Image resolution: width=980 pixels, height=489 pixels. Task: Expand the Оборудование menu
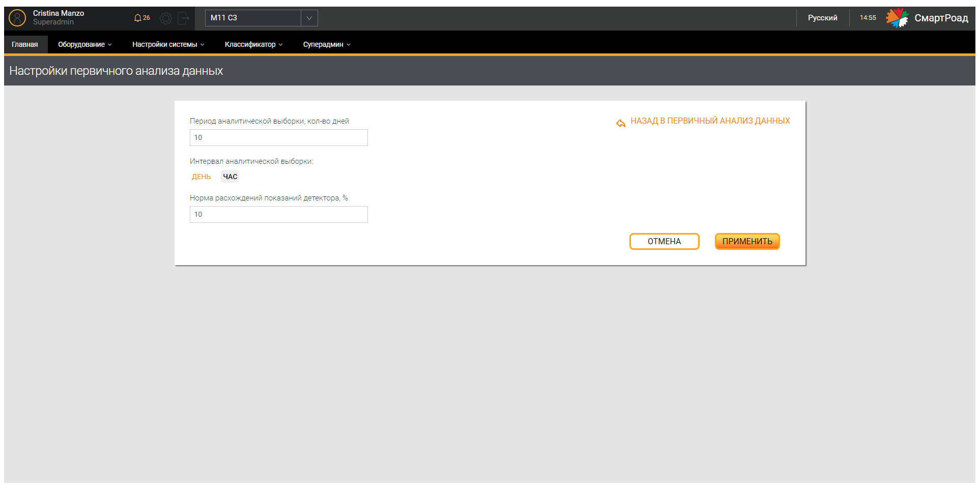[x=84, y=45]
